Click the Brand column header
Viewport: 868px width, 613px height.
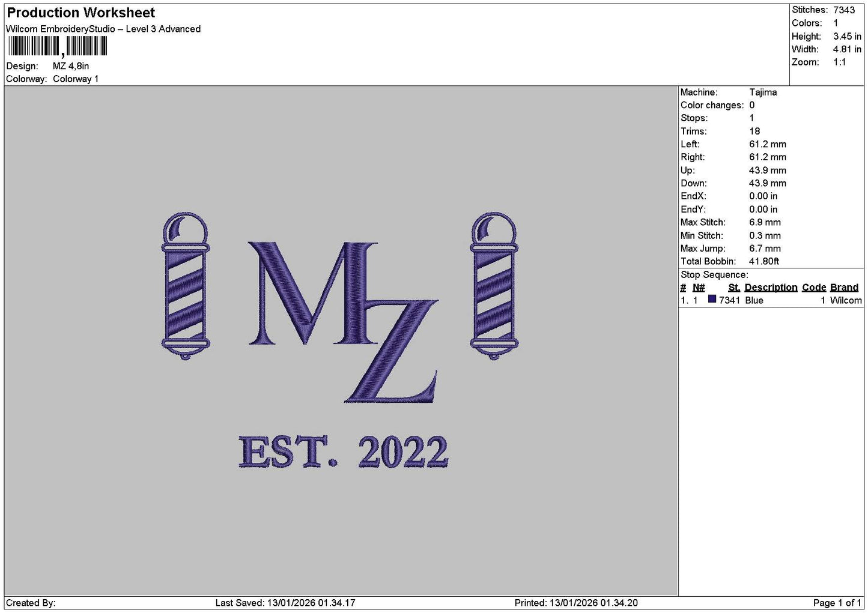(844, 288)
